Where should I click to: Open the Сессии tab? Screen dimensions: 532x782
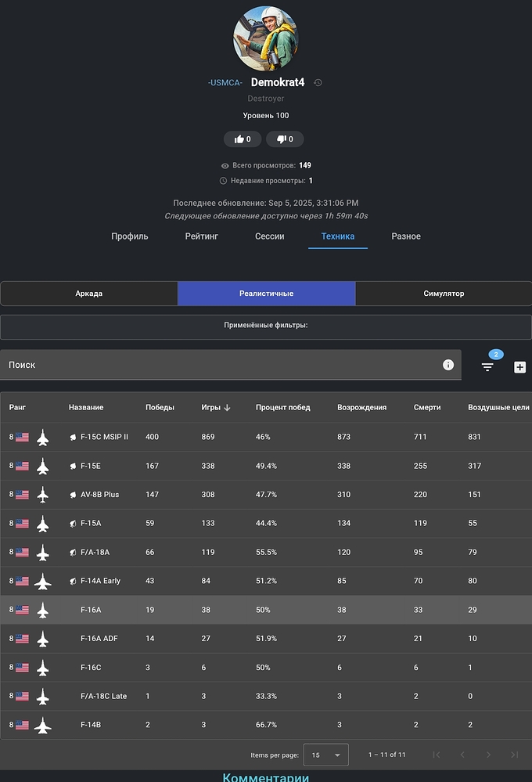point(270,236)
